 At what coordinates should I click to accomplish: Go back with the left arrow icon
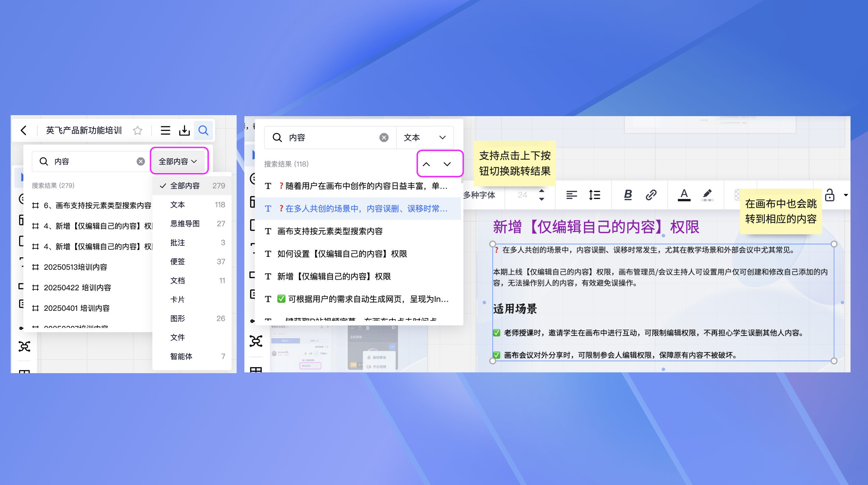tap(23, 130)
